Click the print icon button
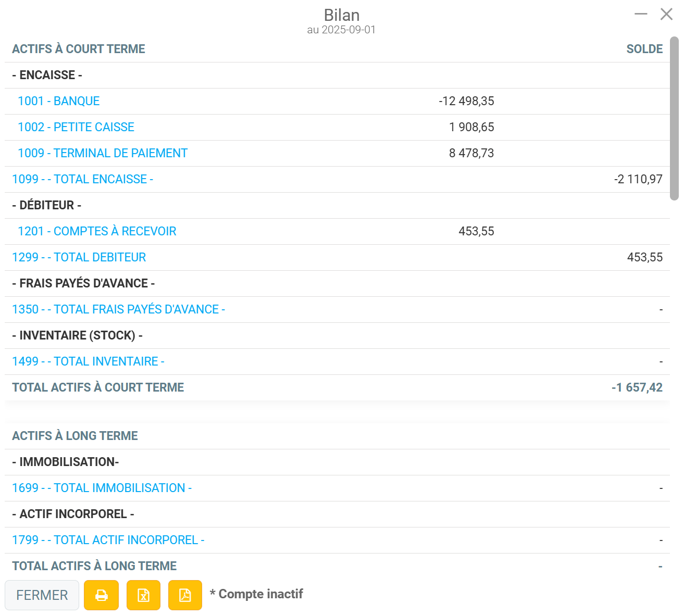 pos(102,595)
